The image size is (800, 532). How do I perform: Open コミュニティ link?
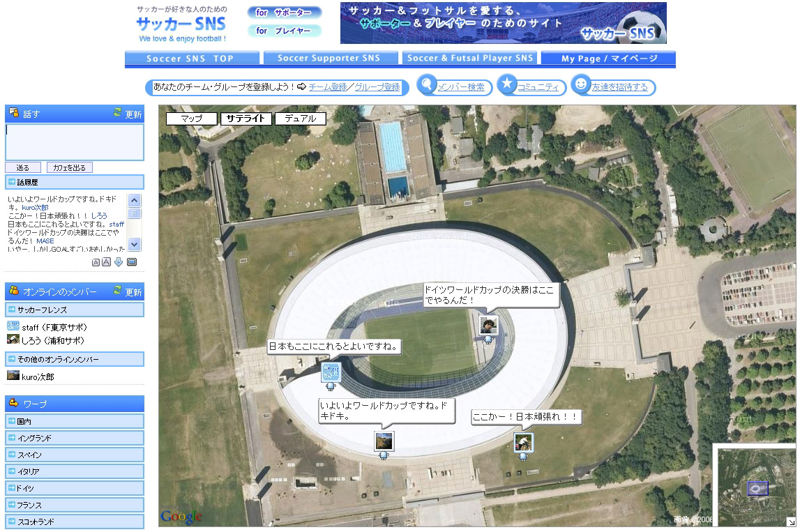[538, 87]
